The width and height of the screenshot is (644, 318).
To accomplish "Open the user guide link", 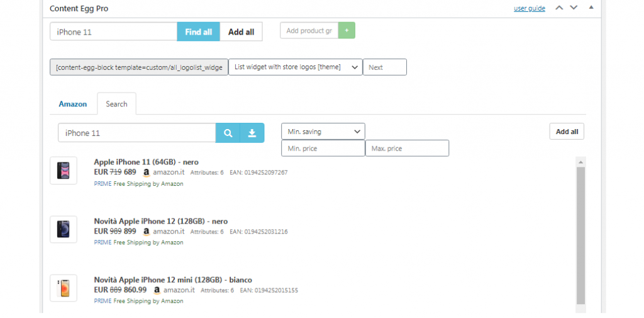I will click(x=530, y=8).
